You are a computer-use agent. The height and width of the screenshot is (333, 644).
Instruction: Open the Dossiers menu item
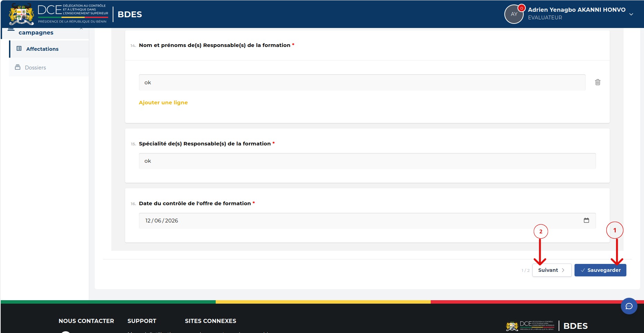tap(49, 67)
